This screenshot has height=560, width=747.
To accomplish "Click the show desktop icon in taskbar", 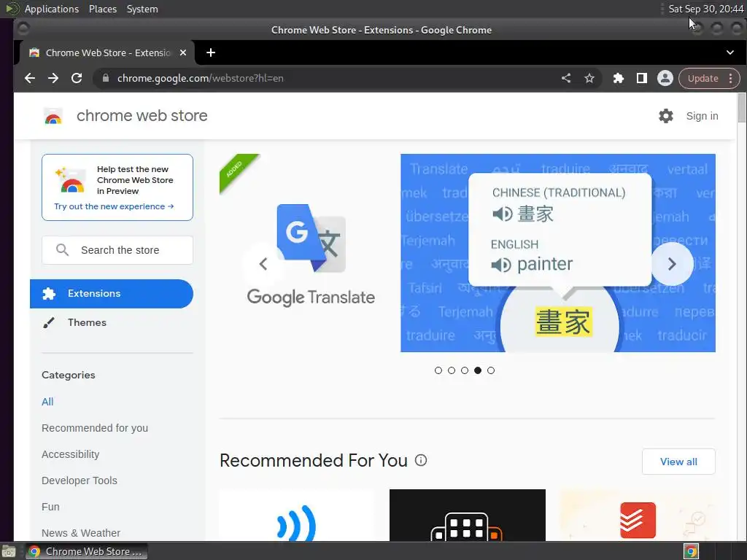I will click(9, 551).
